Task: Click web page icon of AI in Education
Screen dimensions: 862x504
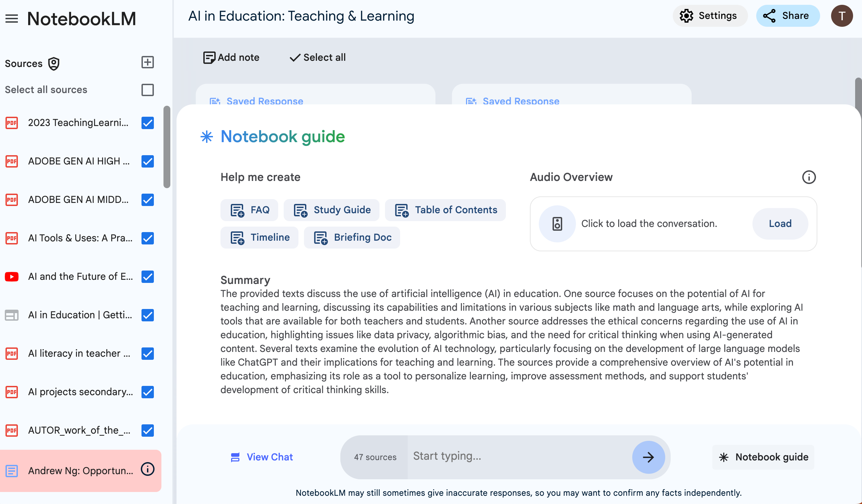Action: click(12, 315)
